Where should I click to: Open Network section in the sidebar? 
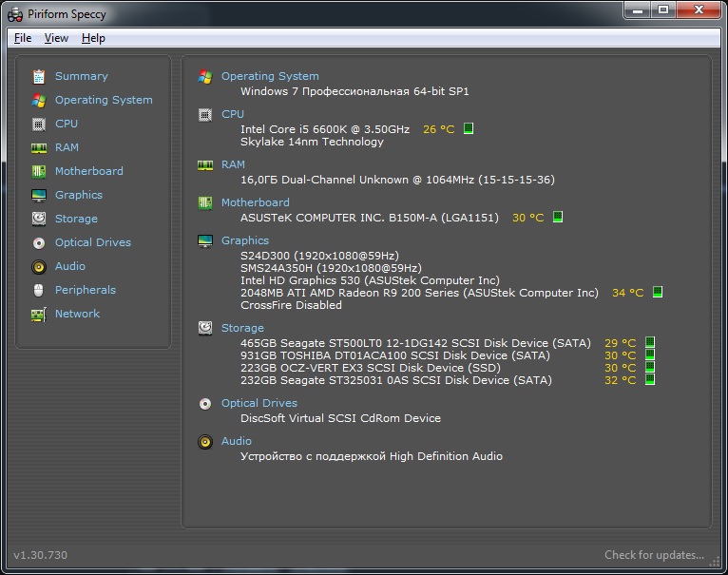click(x=77, y=314)
